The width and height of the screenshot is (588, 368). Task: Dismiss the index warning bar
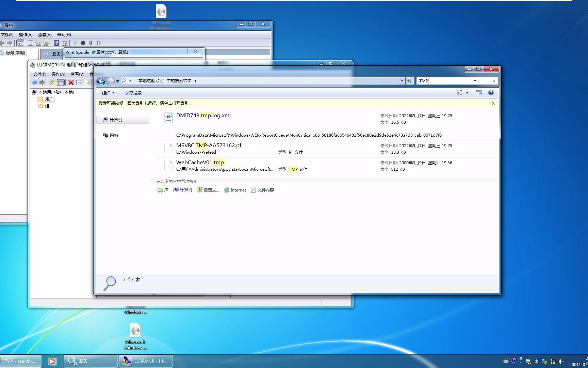(x=493, y=103)
